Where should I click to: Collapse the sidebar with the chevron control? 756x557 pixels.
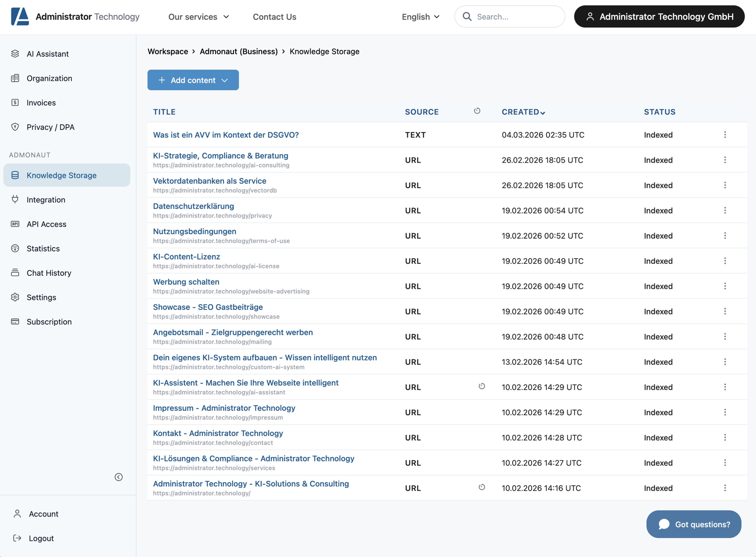click(x=119, y=477)
